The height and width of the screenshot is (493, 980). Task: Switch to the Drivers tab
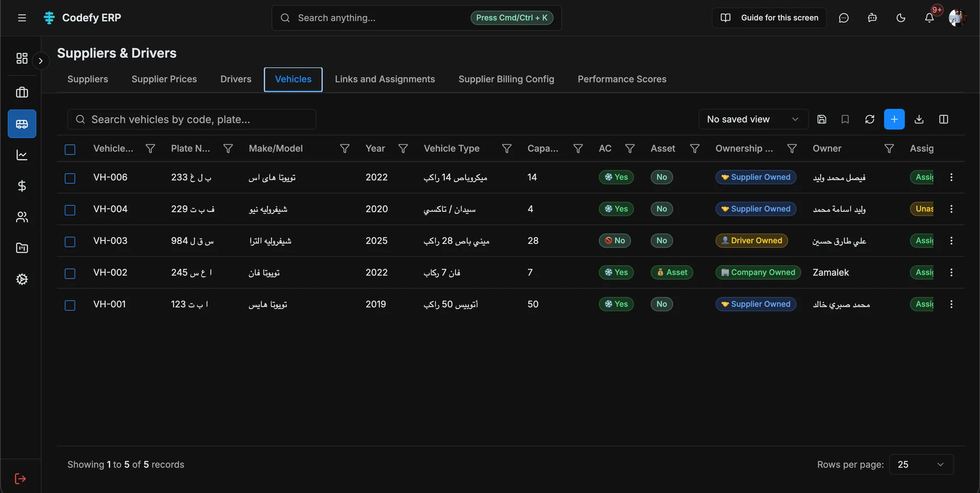click(236, 79)
